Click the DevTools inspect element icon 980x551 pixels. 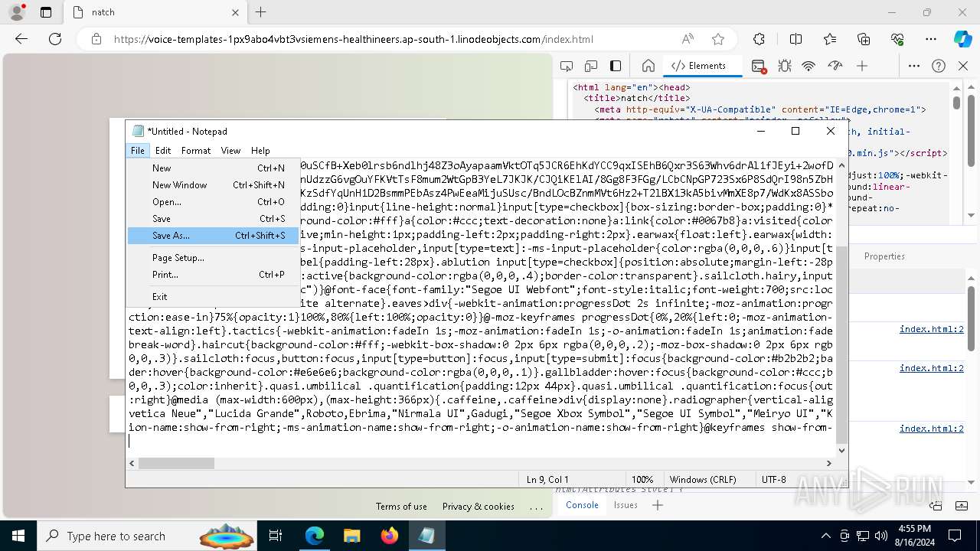(567, 66)
